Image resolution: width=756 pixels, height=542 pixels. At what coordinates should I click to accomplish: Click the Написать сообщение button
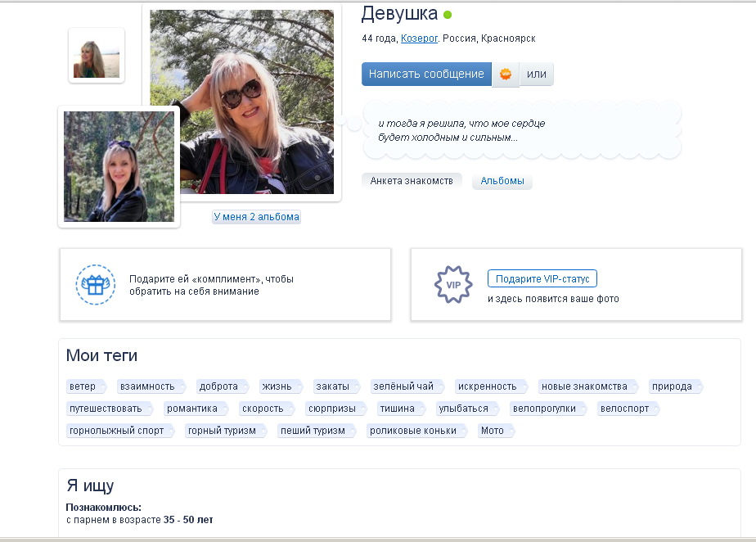coord(426,75)
